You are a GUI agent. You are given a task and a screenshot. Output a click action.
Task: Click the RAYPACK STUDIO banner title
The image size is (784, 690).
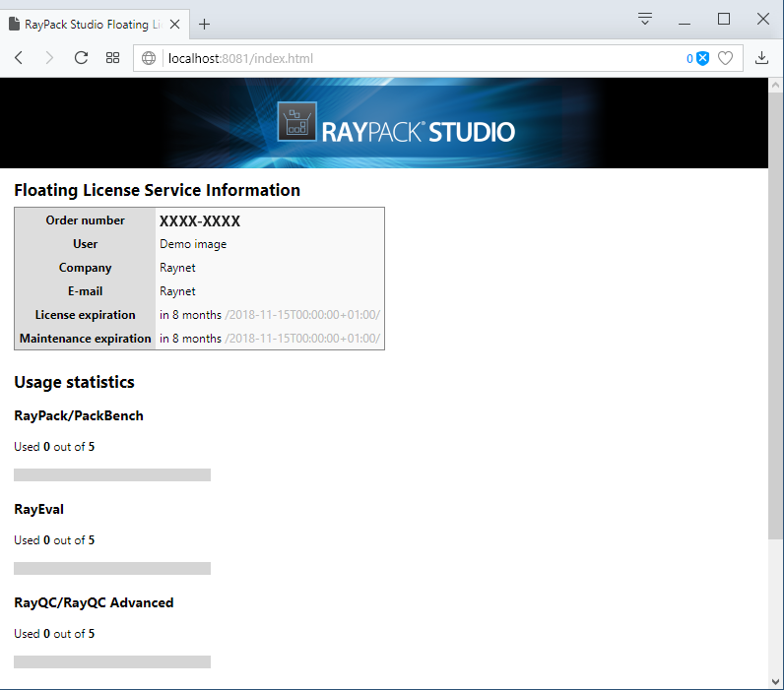[418, 132]
